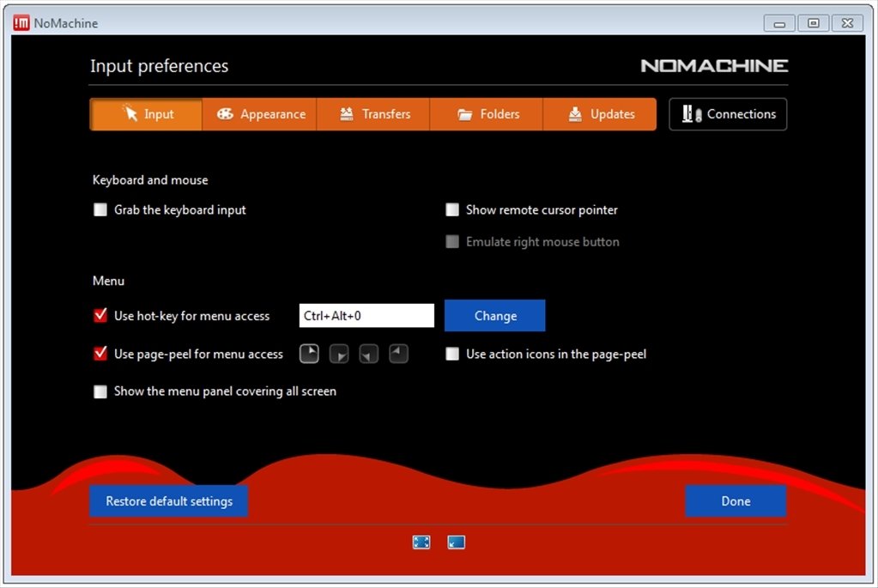Switch to the Input tab
Image resolution: width=878 pixels, height=588 pixels.
pos(146,114)
